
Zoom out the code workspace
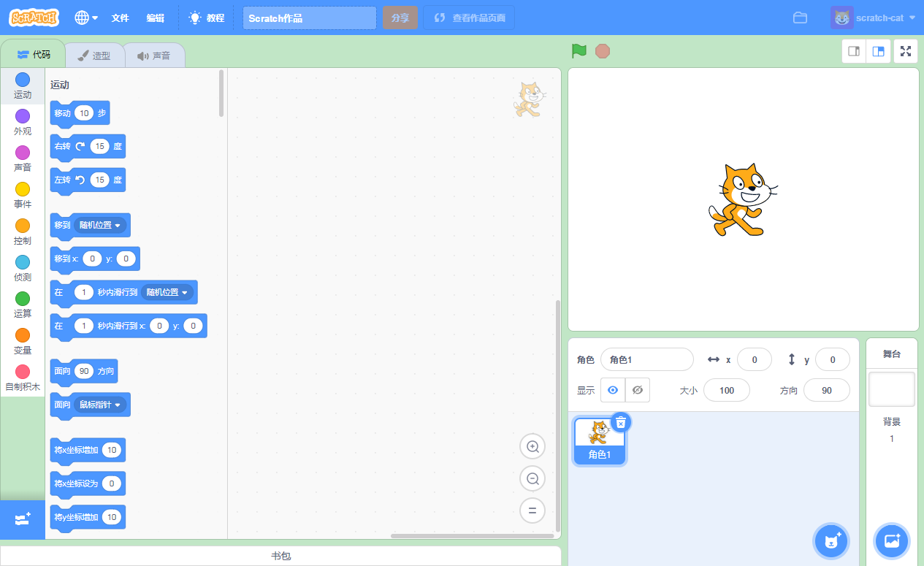(x=532, y=478)
